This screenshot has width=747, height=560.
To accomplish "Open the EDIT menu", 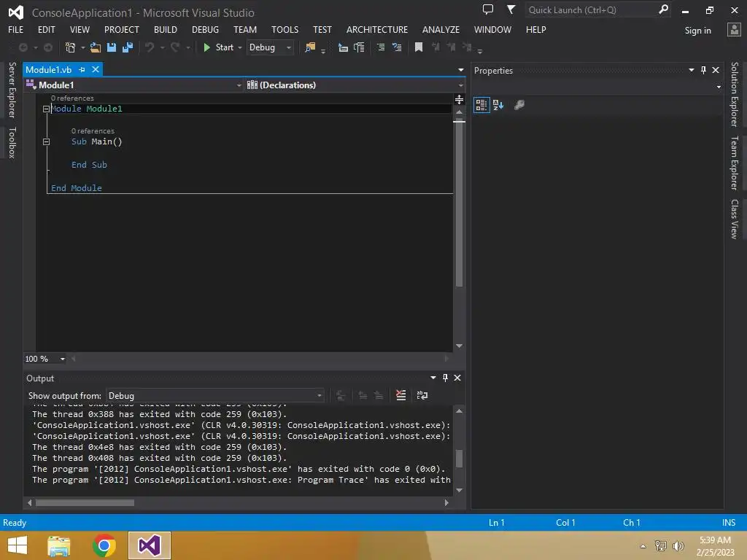I will [46, 29].
